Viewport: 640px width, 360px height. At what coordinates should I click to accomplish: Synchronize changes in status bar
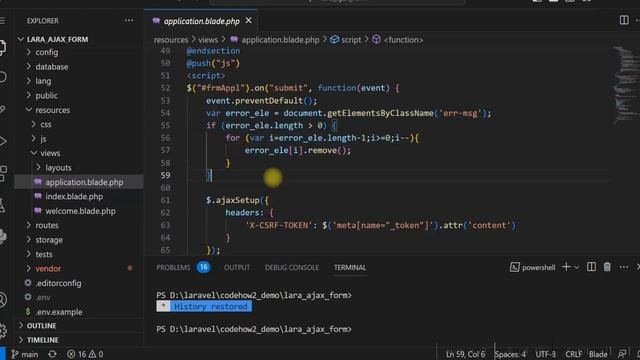click(52, 354)
